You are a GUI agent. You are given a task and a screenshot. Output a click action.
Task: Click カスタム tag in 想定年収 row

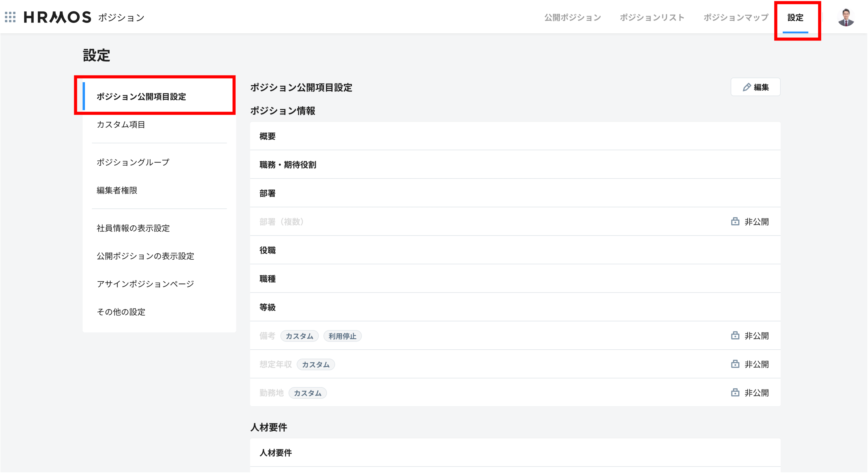(315, 364)
